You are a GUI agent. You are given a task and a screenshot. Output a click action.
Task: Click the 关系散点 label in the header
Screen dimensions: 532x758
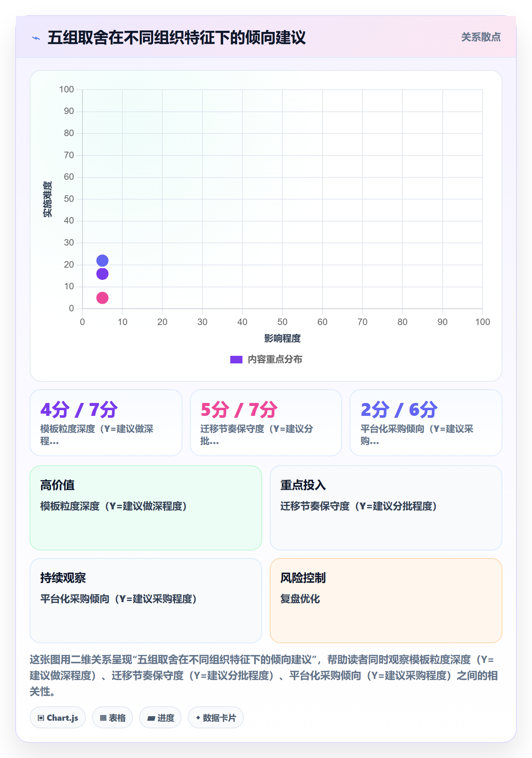[481, 37]
